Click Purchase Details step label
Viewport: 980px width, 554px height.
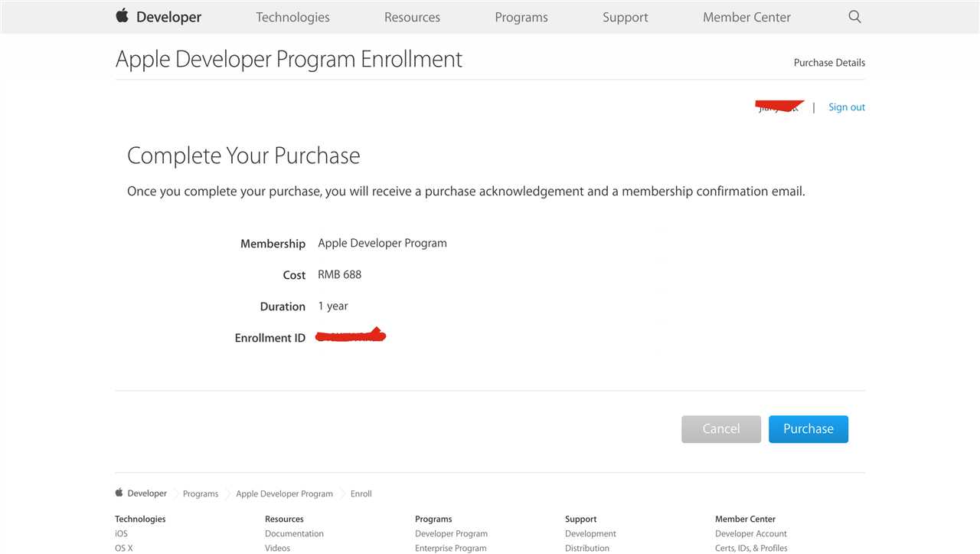[x=829, y=63]
